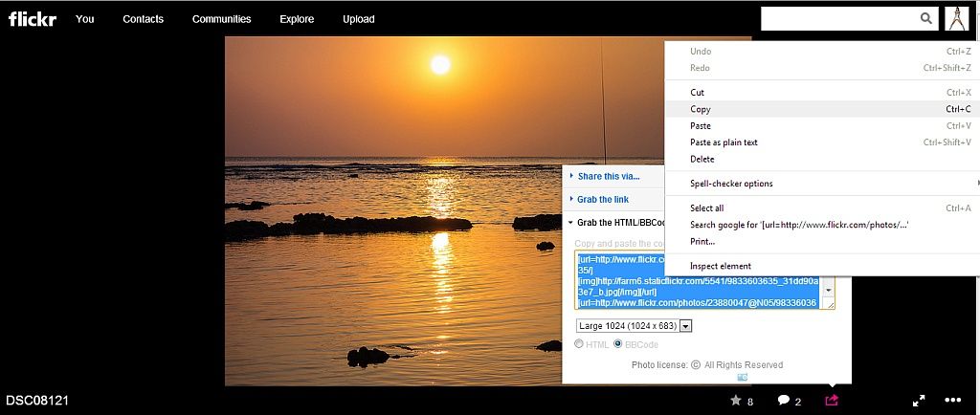Expand the Grab the link section

pyautogui.click(x=603, y=199)
